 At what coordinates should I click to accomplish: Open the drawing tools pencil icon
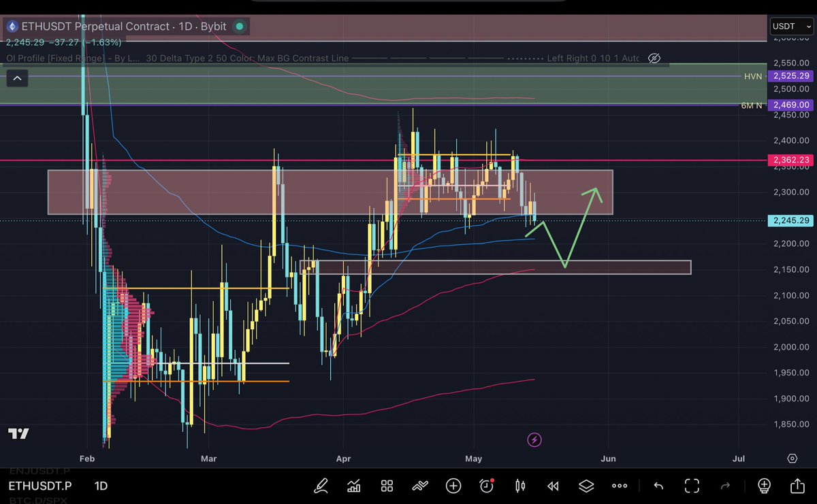tap(320, 486)
